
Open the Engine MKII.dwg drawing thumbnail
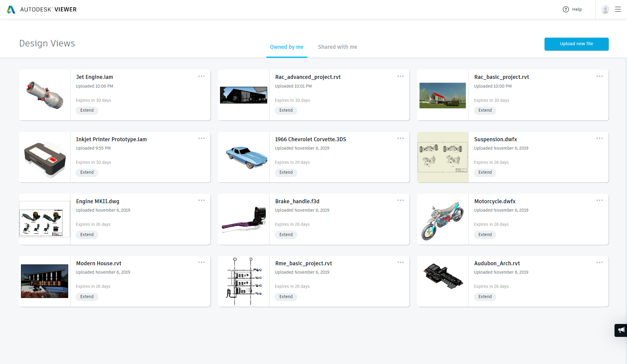45,219
